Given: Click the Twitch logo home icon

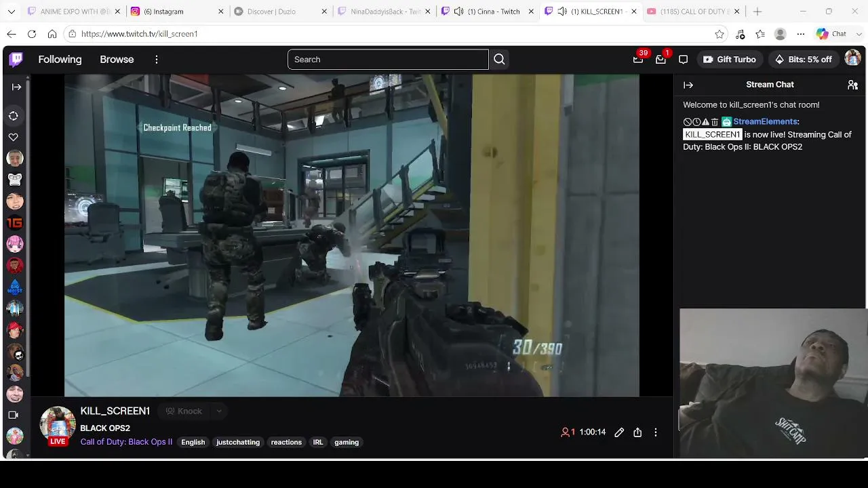Looking at the screenshot, I should click(x=16, y=60).
